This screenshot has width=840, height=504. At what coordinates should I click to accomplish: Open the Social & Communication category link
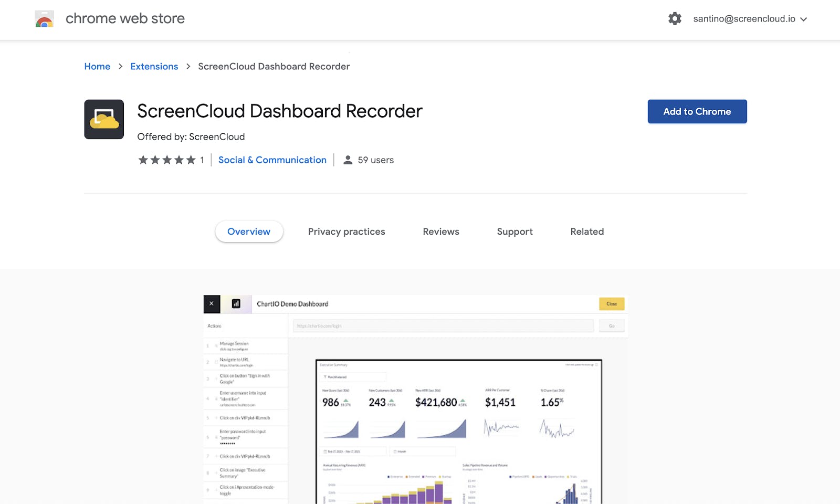tap(272, 160)
